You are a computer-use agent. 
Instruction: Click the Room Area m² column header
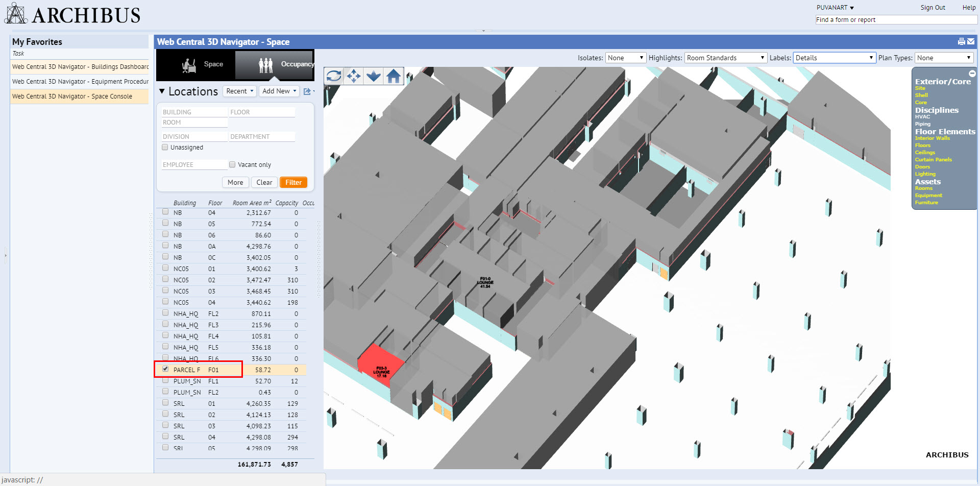(252, 203)
